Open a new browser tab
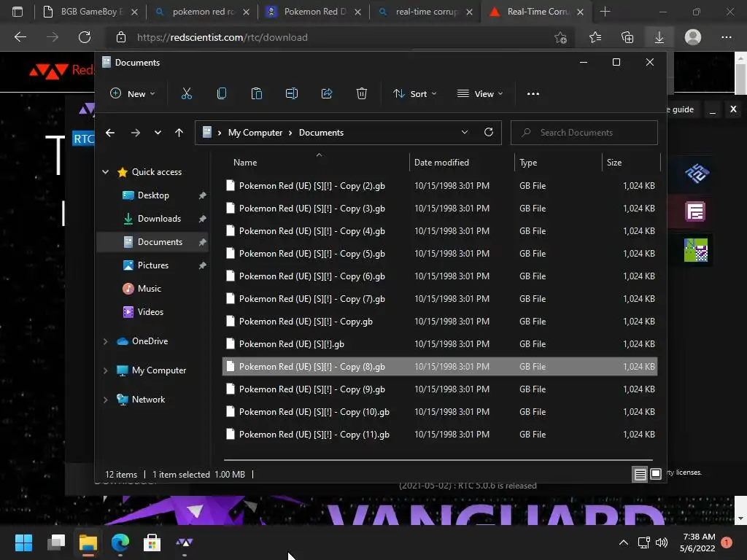The height and width of the screenshot is (560, 747). click(605, 12)
